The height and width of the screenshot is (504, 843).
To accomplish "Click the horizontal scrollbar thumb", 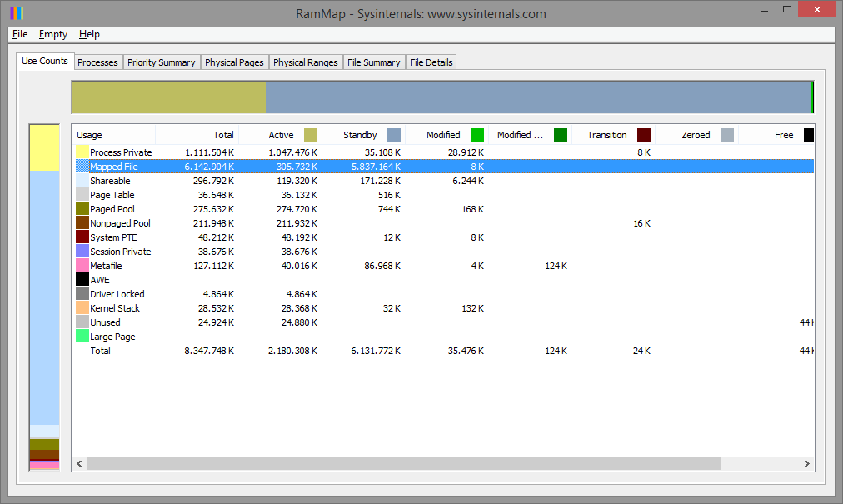I will (x=404, y=464).
